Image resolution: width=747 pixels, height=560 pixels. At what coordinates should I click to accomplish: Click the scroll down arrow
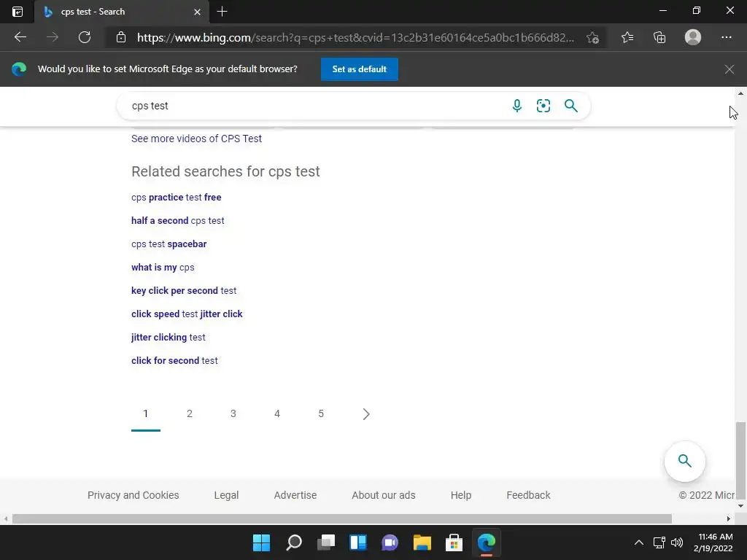coord(740,506)
